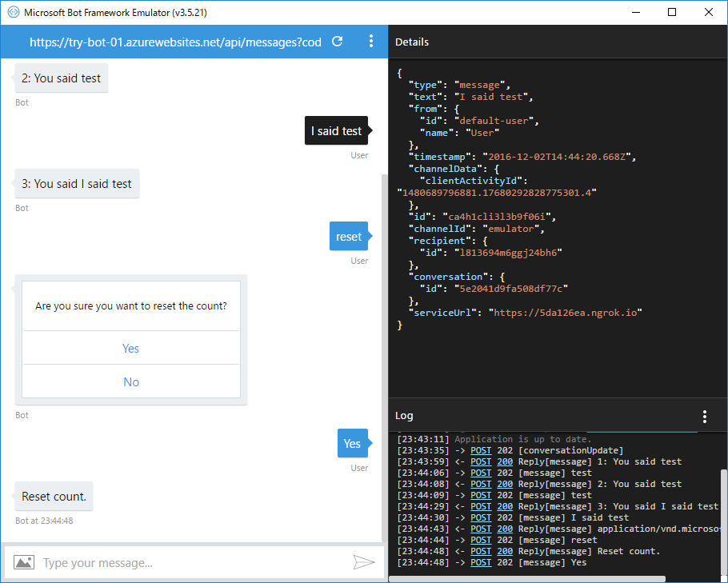
Task: Click the horizontal scrollbar below the log
Action: [x=528, y=577]
